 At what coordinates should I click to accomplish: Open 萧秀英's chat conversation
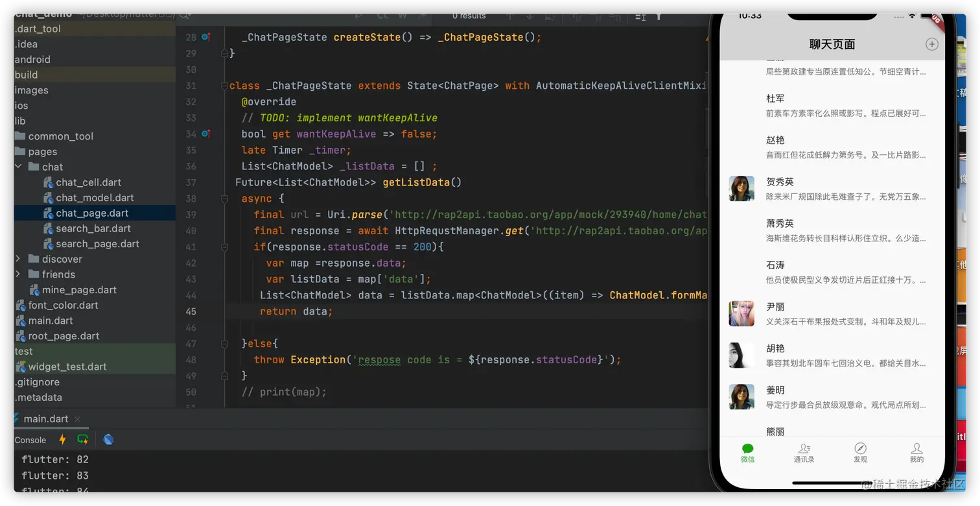(x=832, y=230)
